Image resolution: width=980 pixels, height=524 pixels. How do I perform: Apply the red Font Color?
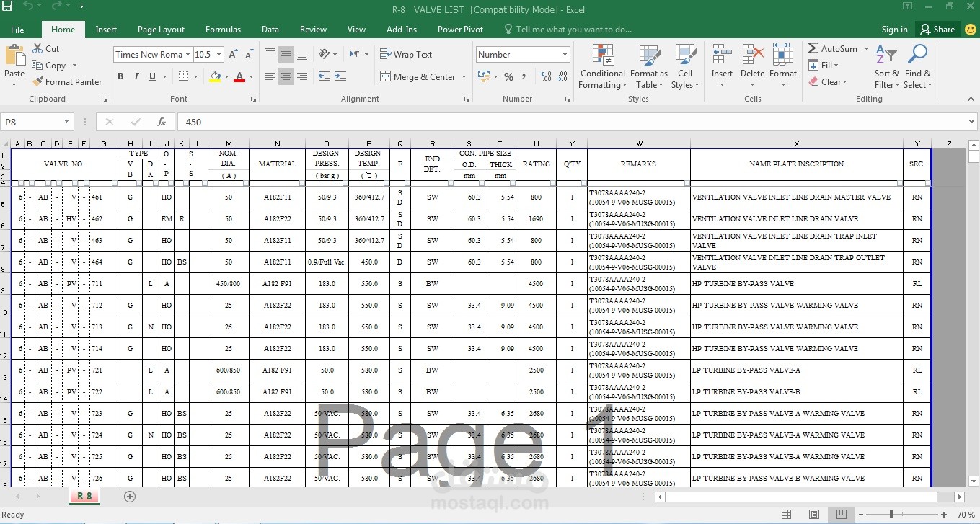tap(239, 76)
